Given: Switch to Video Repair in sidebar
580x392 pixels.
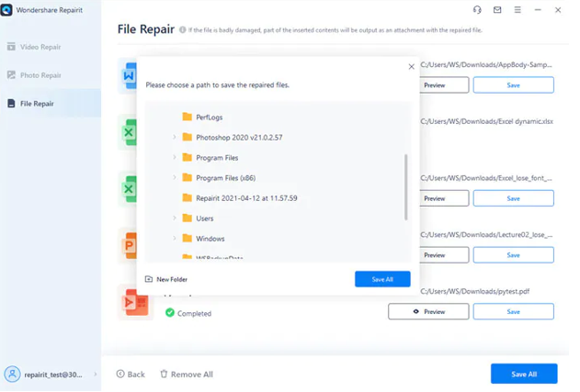Looking at the screenshot, I should click(x=40, y=47).
